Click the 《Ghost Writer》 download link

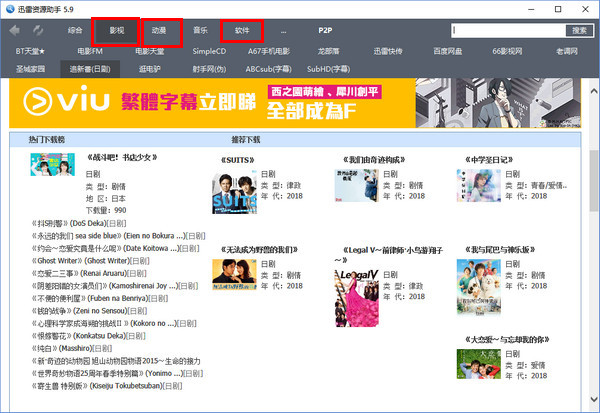point(58,258)
